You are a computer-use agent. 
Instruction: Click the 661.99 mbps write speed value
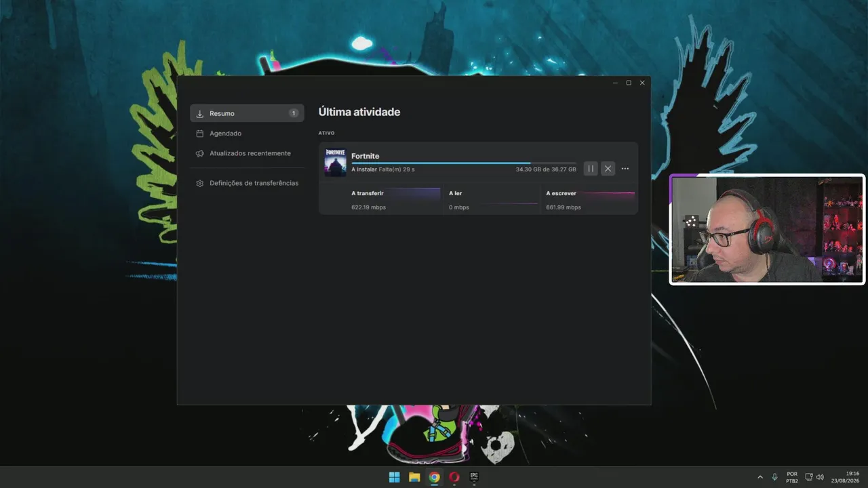click(564, 207)
